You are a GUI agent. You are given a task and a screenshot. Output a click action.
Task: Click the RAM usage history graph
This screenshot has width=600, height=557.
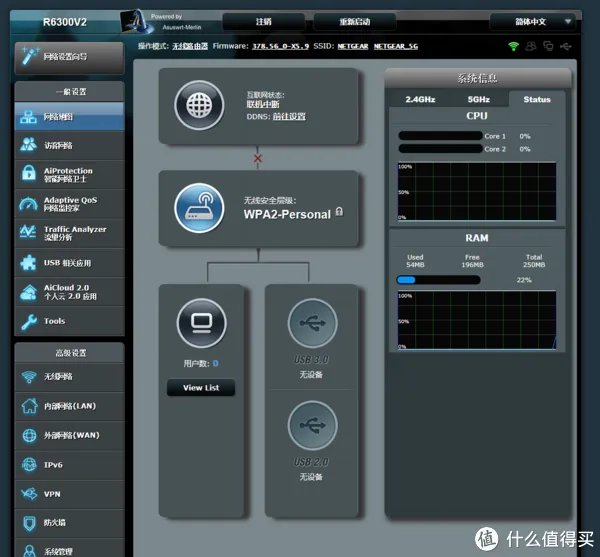pos(477,320)
